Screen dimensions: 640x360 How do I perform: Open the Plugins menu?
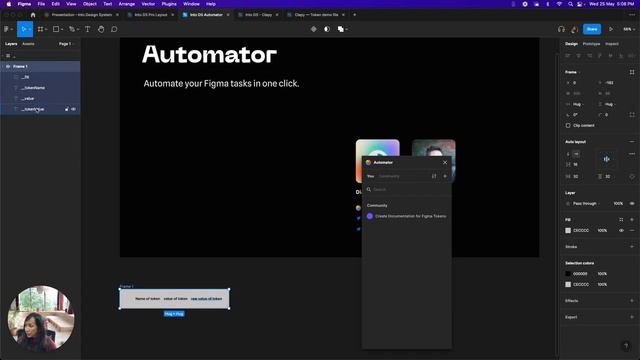click(x=169, y=4)
